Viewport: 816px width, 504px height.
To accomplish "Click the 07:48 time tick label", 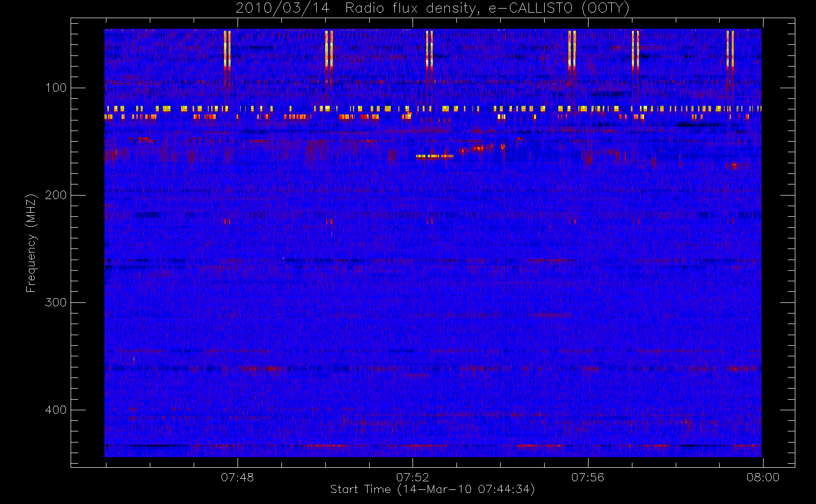I will coord(237,477).
